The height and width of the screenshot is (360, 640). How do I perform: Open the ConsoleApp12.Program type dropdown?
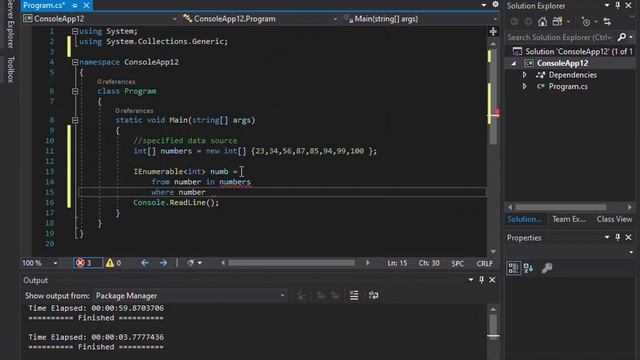coord(260,19)
